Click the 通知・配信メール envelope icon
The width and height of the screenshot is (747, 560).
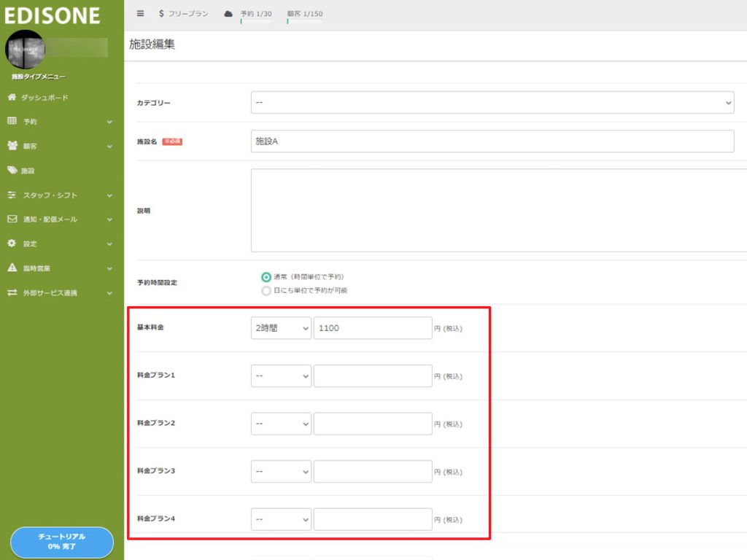tap(12, 219)
